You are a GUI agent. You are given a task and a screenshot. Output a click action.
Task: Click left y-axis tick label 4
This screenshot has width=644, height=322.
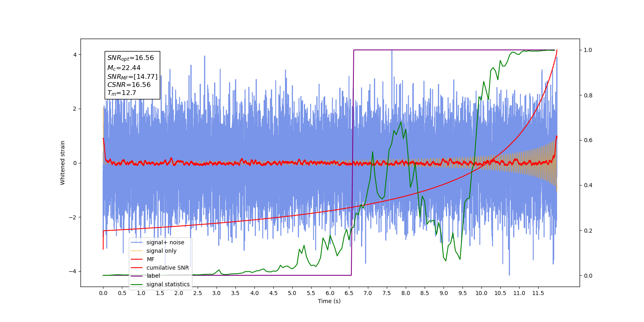(74, 55)
